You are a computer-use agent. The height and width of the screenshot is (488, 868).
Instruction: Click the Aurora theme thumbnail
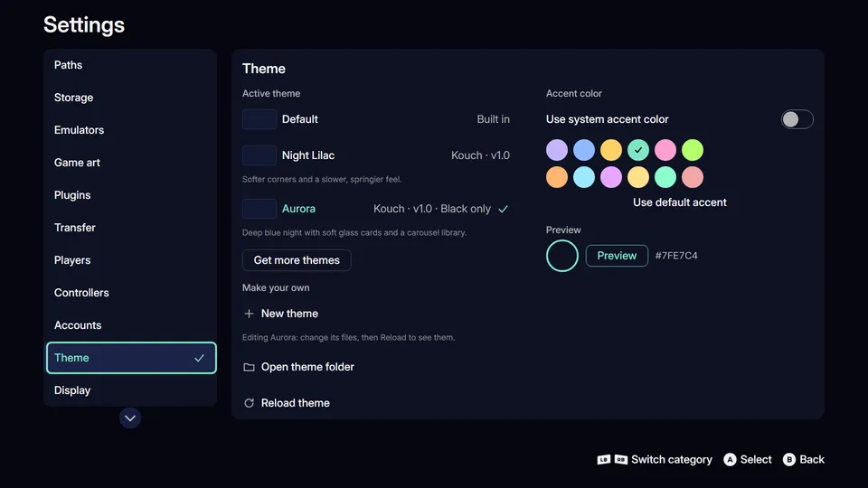click(259, 209)
